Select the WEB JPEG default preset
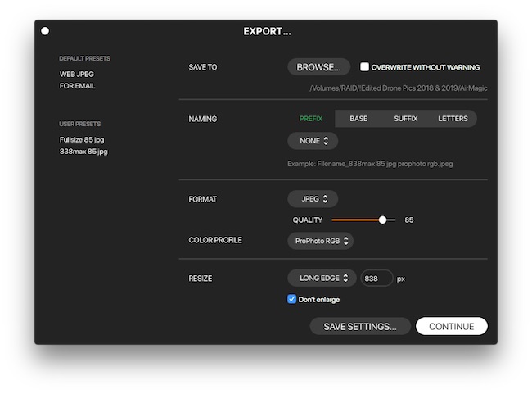532x394 pixels. [x=77, y=74]
